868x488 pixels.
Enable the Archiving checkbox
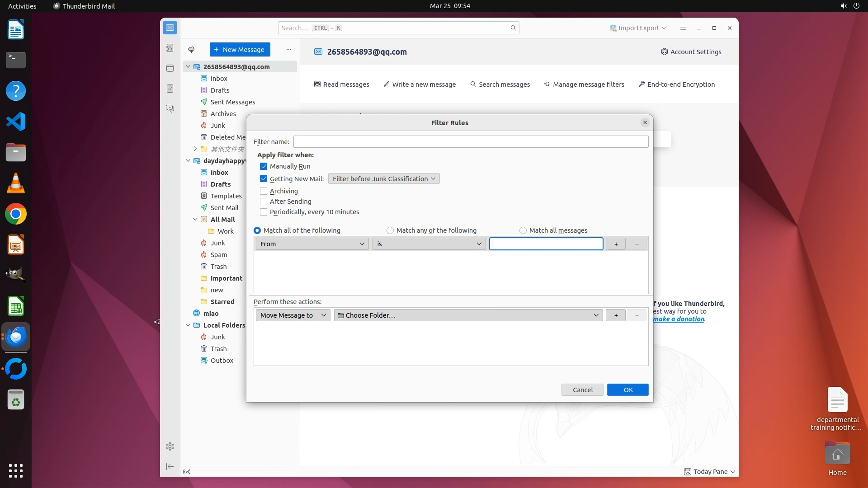coord(264,191)
